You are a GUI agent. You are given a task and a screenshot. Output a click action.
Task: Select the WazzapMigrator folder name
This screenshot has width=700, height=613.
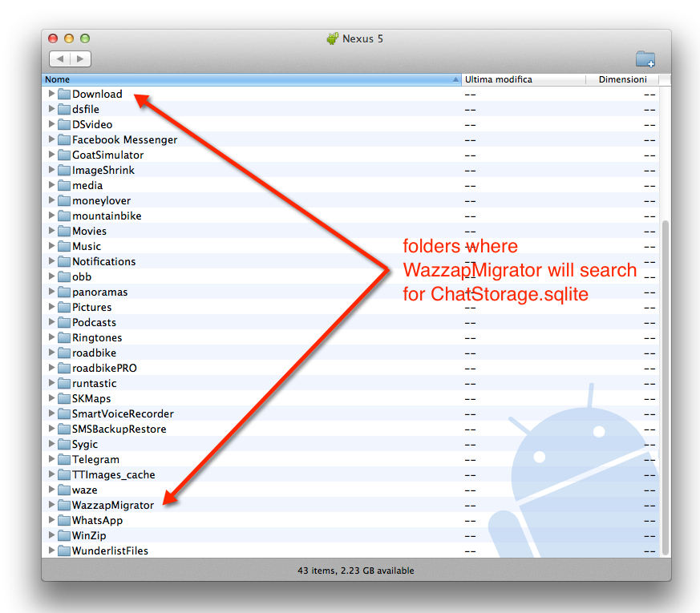click(113, 505)
